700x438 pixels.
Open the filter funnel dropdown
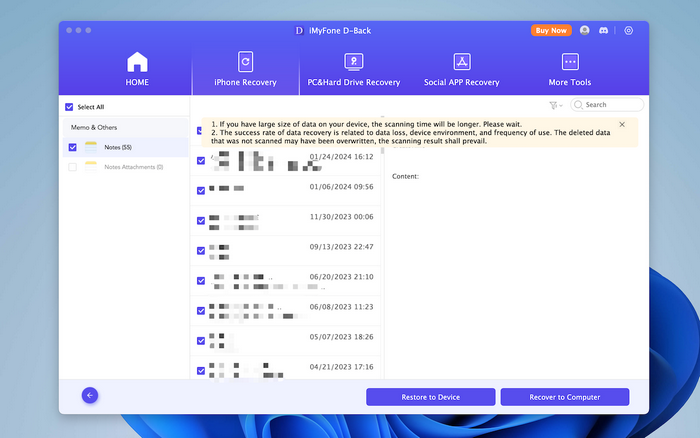point(555,105)
